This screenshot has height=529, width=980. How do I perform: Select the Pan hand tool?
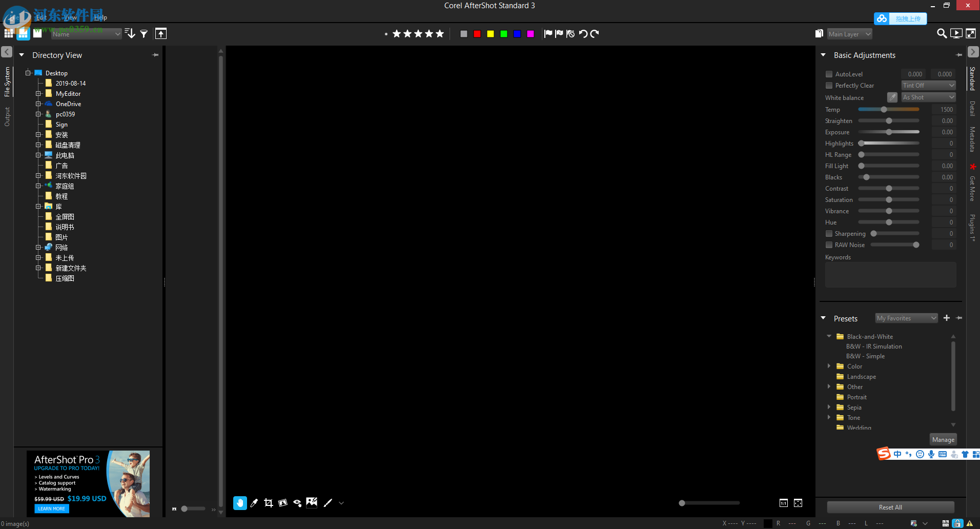pos(240,503)
